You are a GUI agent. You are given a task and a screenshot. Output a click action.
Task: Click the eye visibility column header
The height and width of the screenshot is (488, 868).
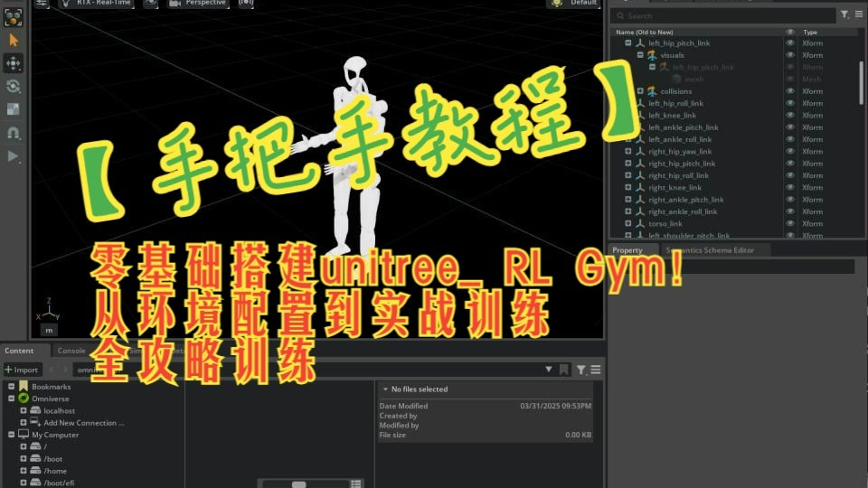click(x=790, y=33)
